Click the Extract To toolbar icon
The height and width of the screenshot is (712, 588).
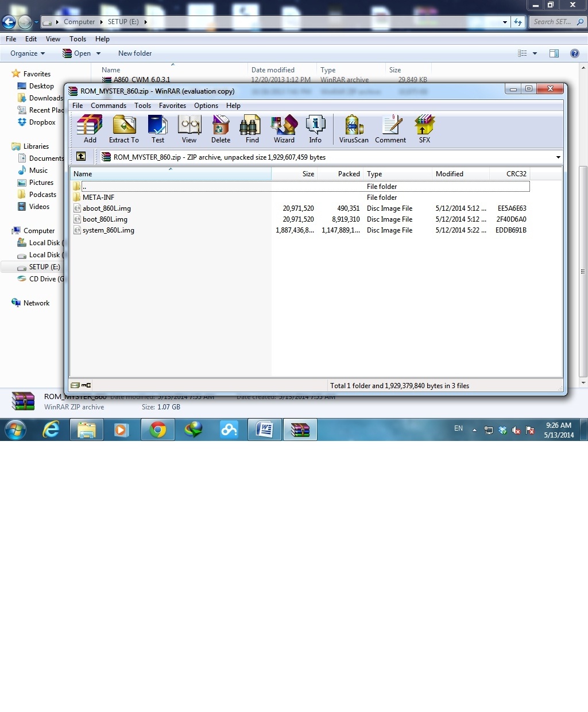pos(124,129)
